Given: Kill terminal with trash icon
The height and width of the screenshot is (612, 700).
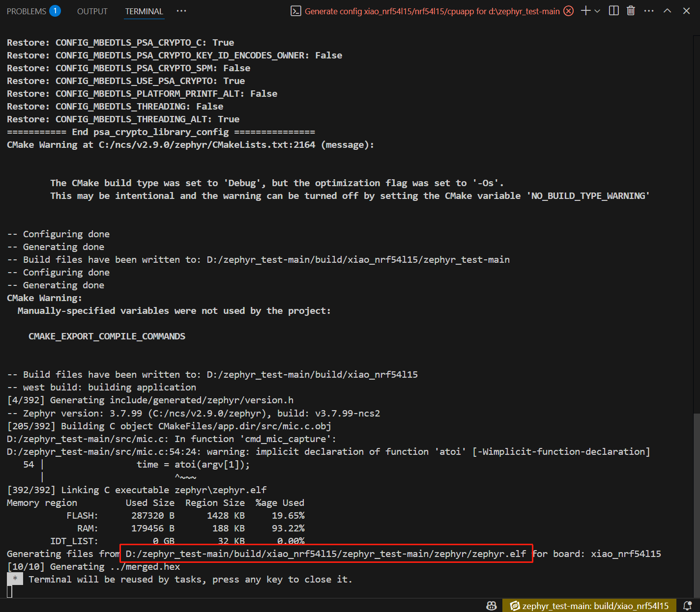Looking at the screenshot, I should click(631, 11).
